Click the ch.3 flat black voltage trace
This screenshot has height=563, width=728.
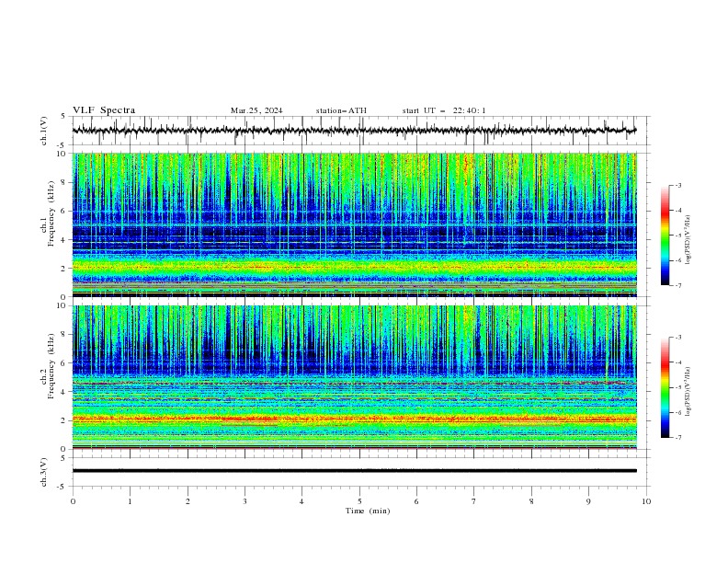point(354,471)
